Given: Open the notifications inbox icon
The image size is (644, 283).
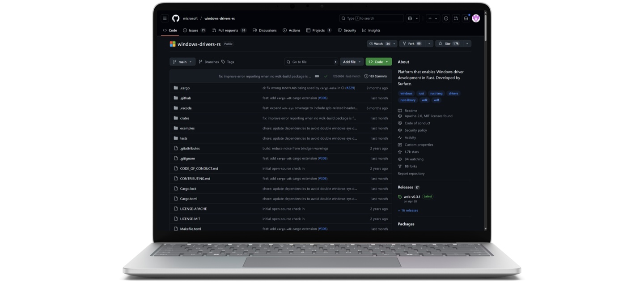Looking at the screenshot, I should tap(466, 18).
